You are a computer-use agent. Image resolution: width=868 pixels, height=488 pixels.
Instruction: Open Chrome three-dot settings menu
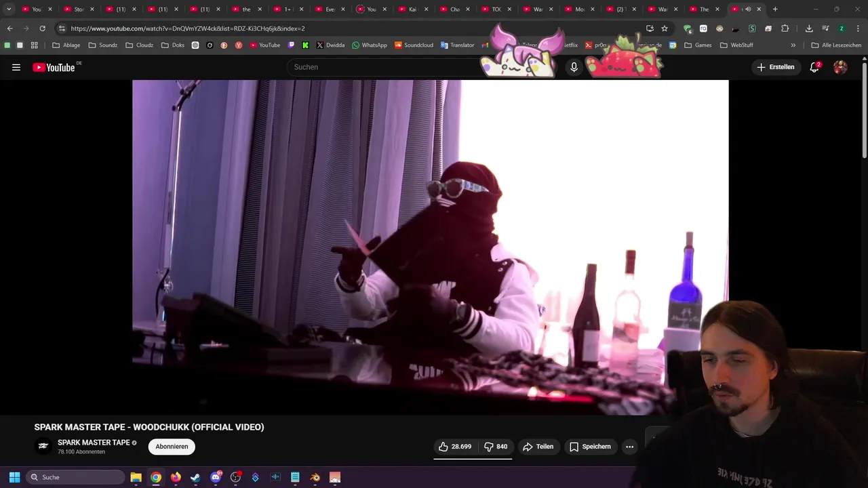858,28
